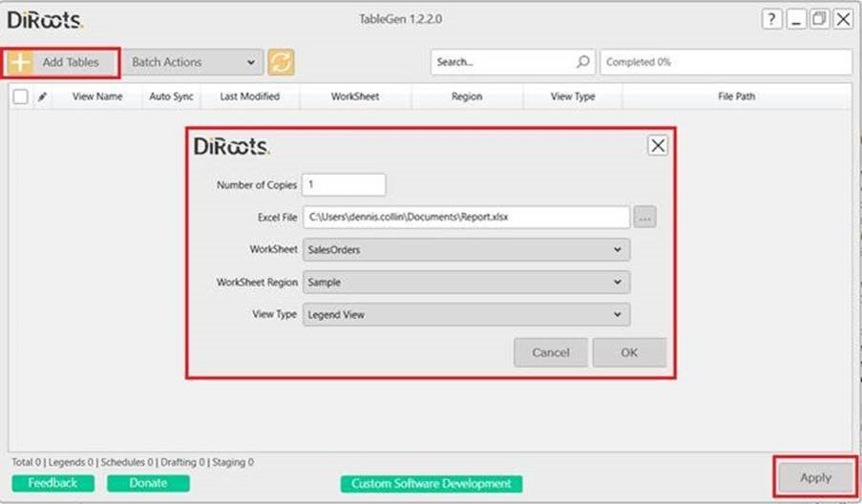Click the magnifier search icon

pos(582,62)
